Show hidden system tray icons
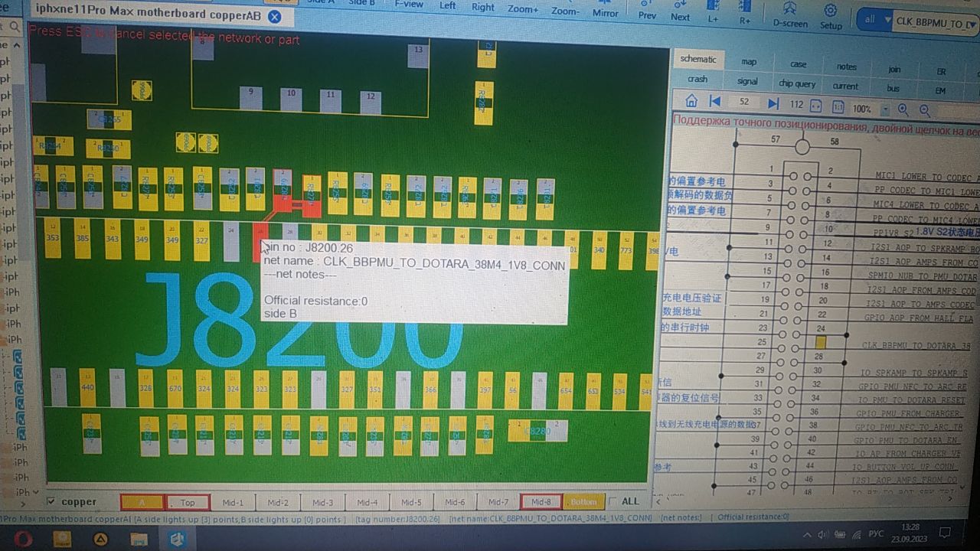 (x=806, y=534)
